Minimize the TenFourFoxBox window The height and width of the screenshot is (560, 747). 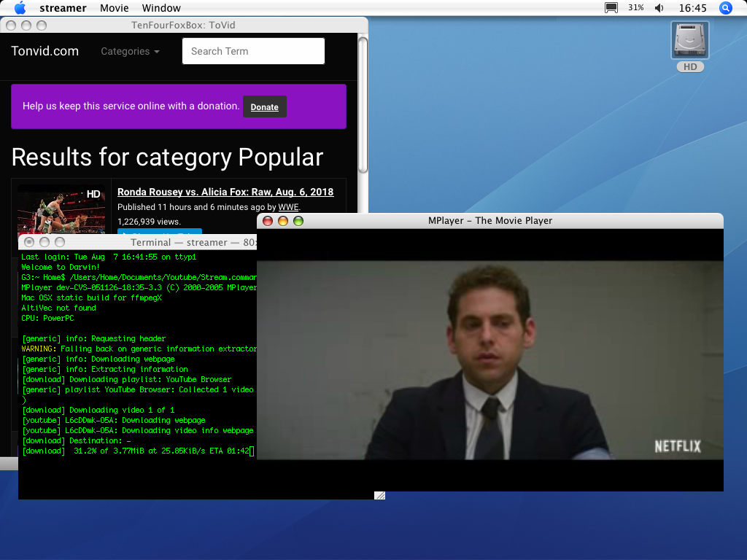(26, 26)
